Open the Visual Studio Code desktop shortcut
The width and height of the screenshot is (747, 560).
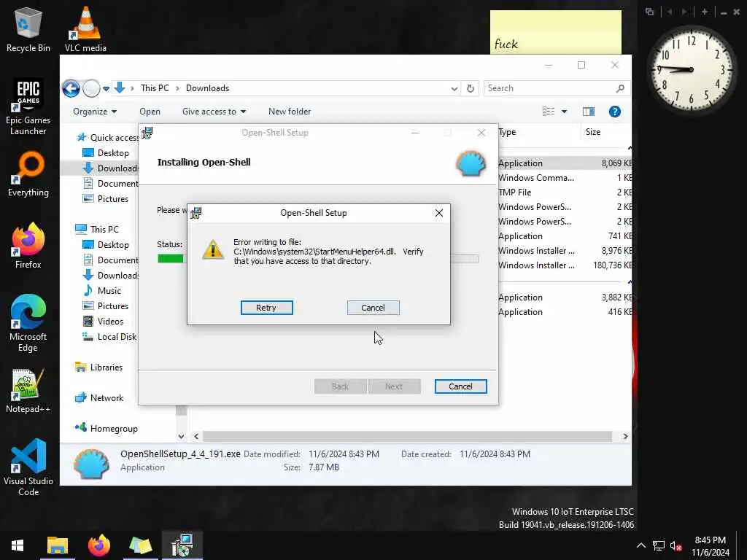coord(28,467)
